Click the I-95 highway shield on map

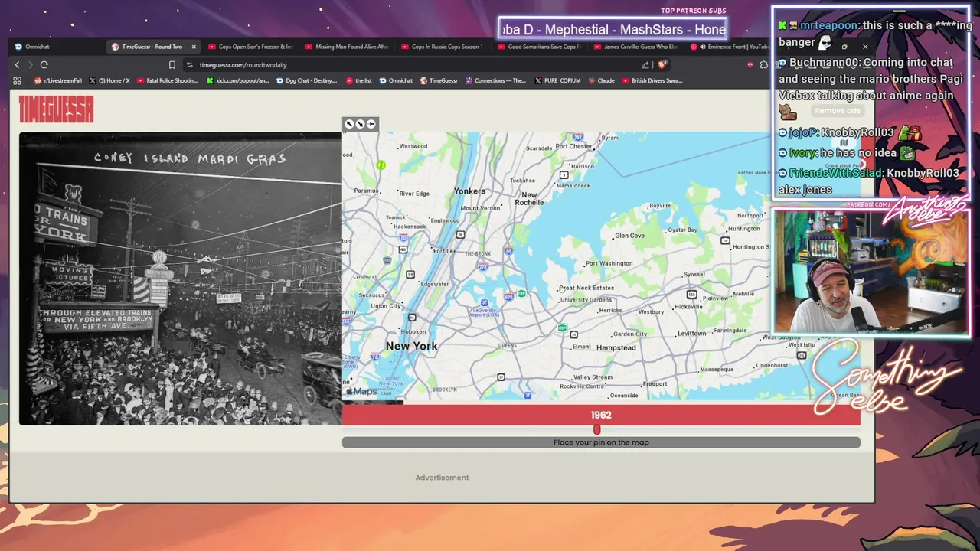[x=508, y=250]
